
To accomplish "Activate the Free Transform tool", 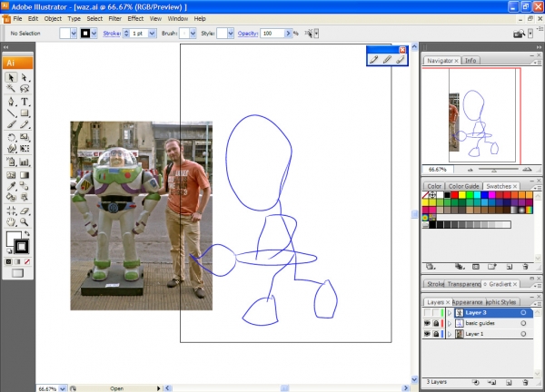I will click(x=24, y=149).
